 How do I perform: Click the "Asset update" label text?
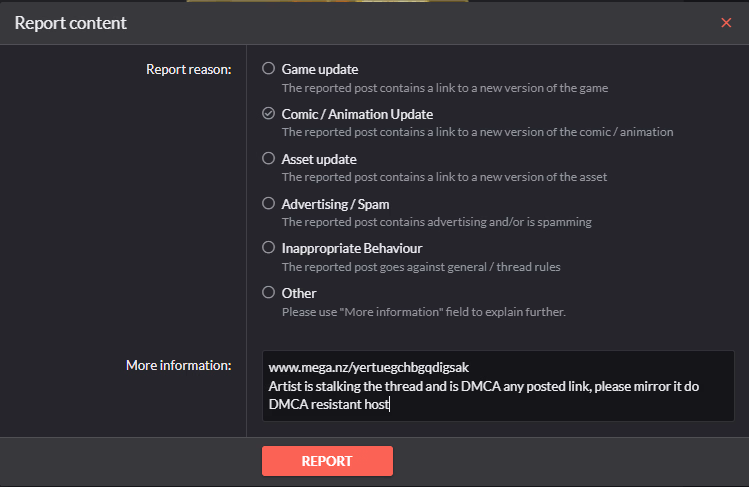(319, 159)
